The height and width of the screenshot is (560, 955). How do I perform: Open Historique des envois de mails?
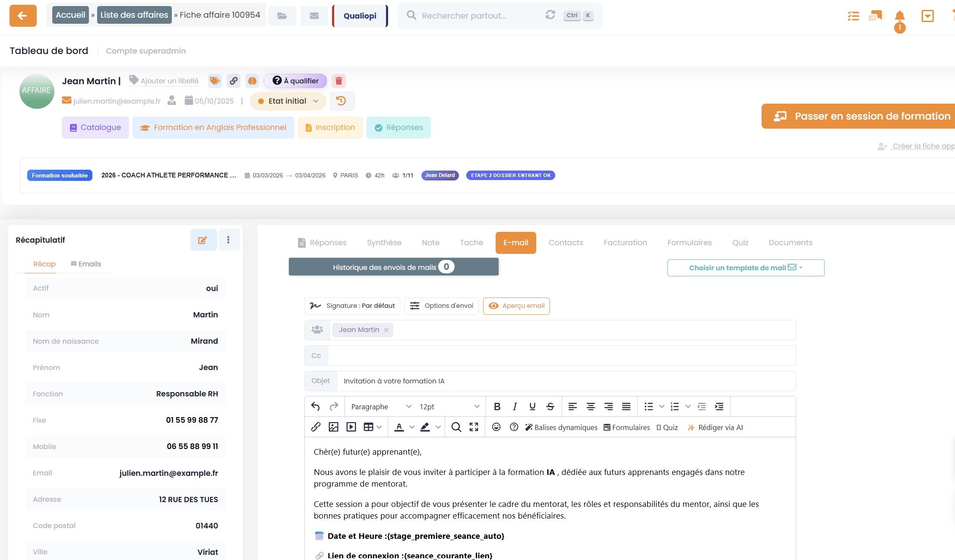pos(393,267)
